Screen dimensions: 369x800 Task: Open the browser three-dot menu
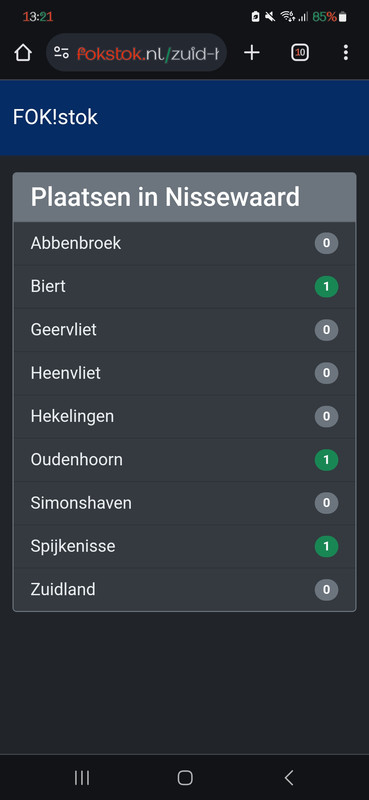(x=346, y=53)
